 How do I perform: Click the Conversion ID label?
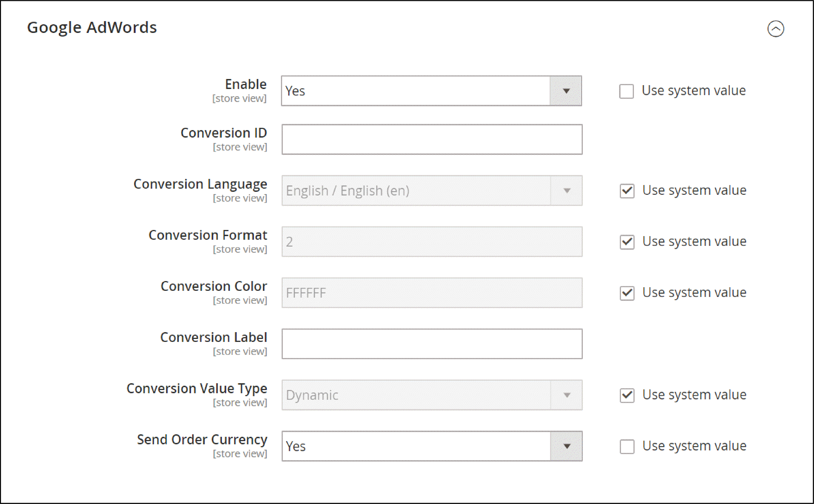[x=224, y=133]
